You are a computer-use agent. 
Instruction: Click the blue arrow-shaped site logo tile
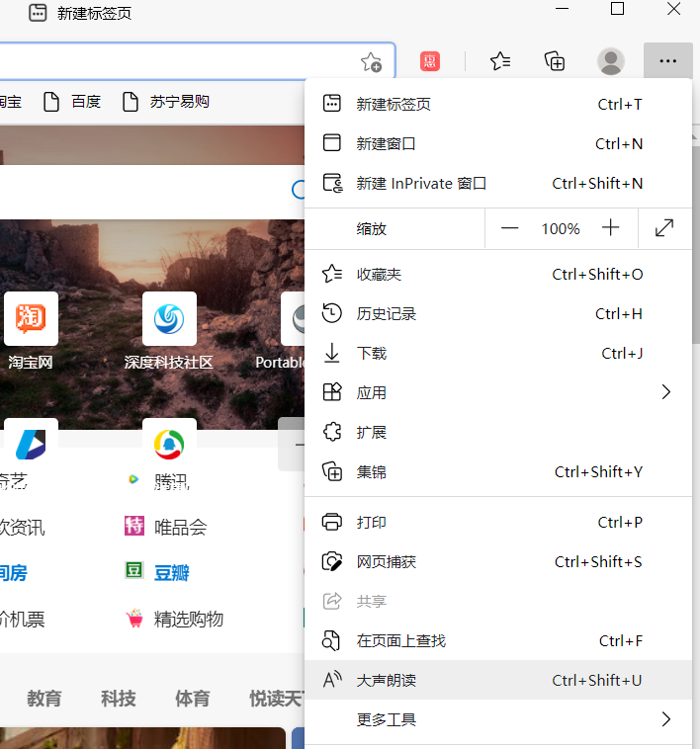[31, 445]
